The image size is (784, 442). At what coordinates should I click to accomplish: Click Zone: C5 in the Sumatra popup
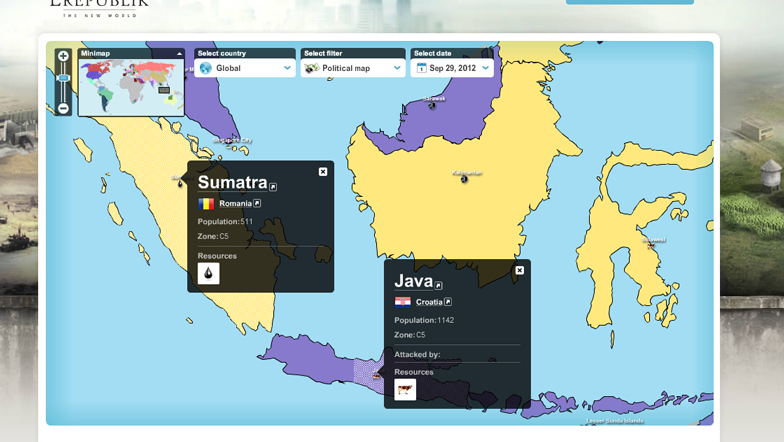[x=213, y=236]
